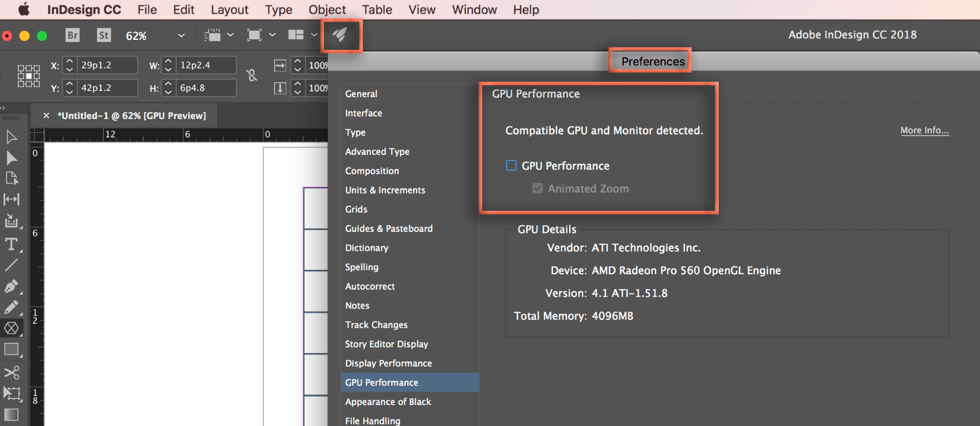Toggle constrain proportions chain icon
The image size is (980, 426).
click(x=252, y=76)
